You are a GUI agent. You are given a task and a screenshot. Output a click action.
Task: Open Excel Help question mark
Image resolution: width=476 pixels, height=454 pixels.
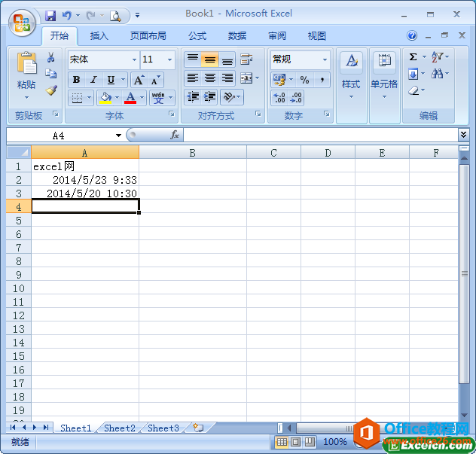(412, 35)
